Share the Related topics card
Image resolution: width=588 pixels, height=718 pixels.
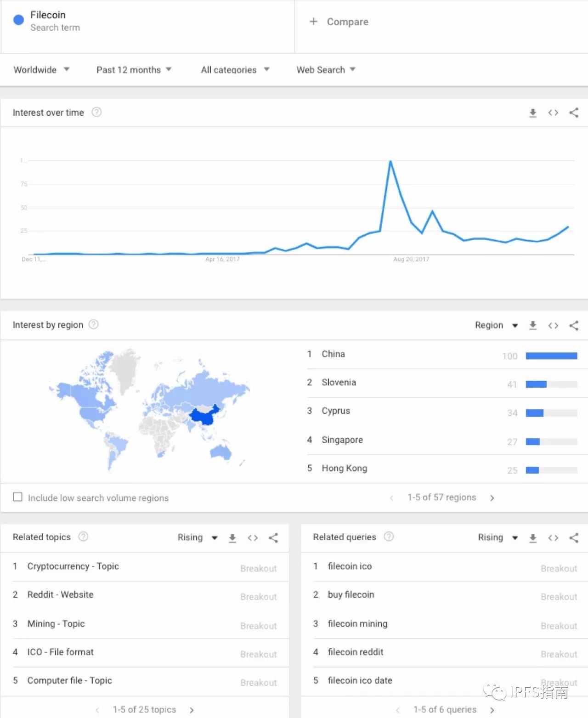273,538
